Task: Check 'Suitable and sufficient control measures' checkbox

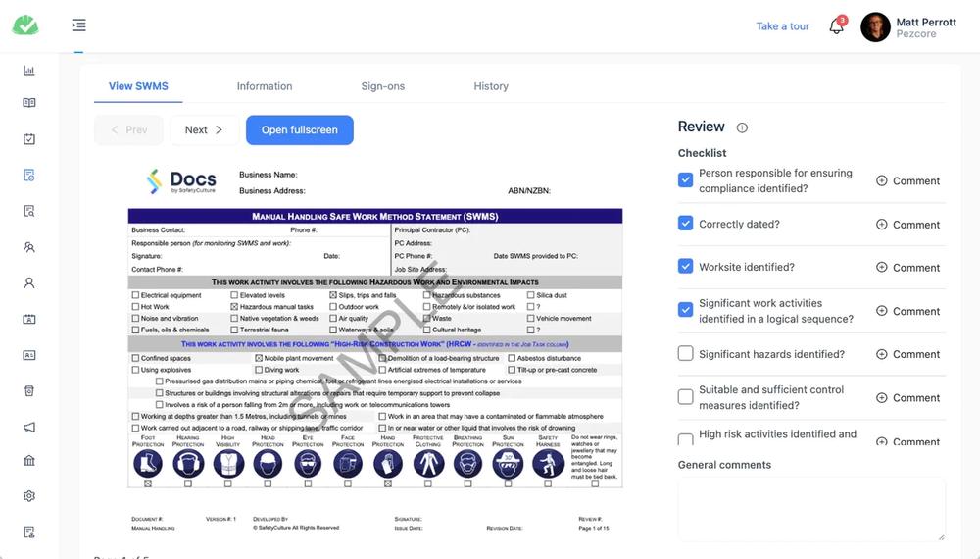Action: (x=686, y=396)
